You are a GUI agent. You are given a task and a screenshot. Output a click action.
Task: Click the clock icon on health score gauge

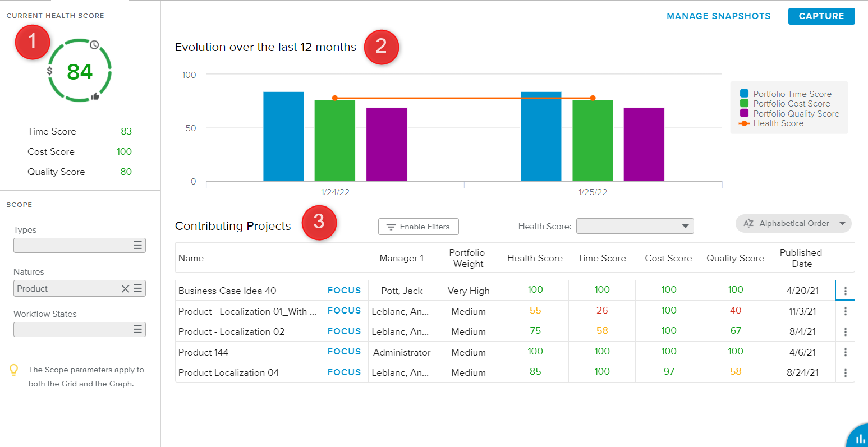[x=94, y=45]
